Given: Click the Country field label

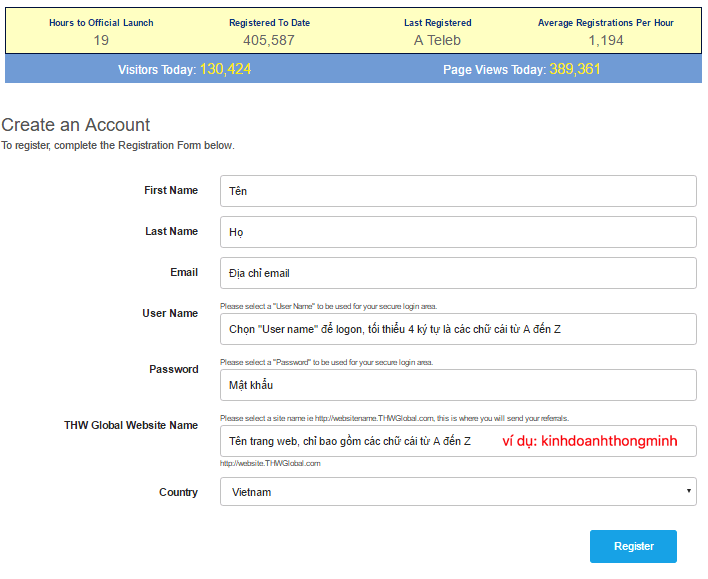Looking at the screenshot, I should (x=178, y=492).
